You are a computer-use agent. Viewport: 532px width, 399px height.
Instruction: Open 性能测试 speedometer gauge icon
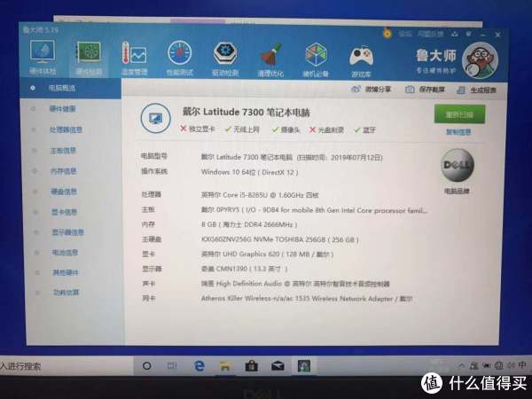pyautogui.click(x=179, y=59)
